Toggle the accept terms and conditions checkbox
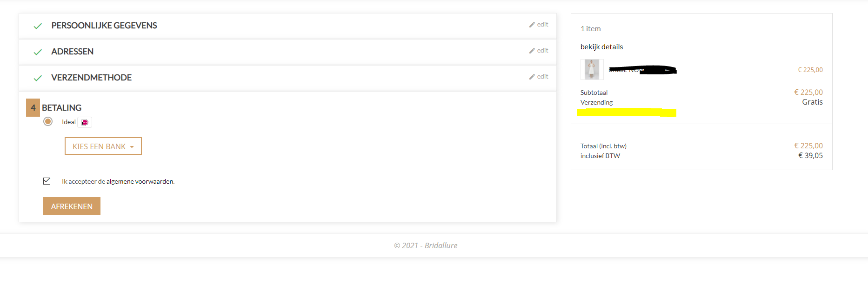The height and width of the screenshot is (285, 868). pos(47,181)
